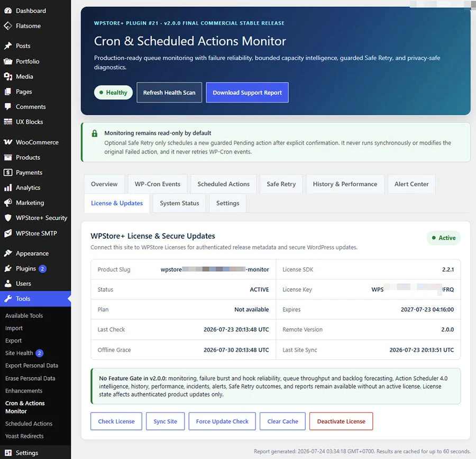Click the WPStore SMTP envelope icon
The width and height of the screenshot is (476, 459).
click(x=8, y=233)
